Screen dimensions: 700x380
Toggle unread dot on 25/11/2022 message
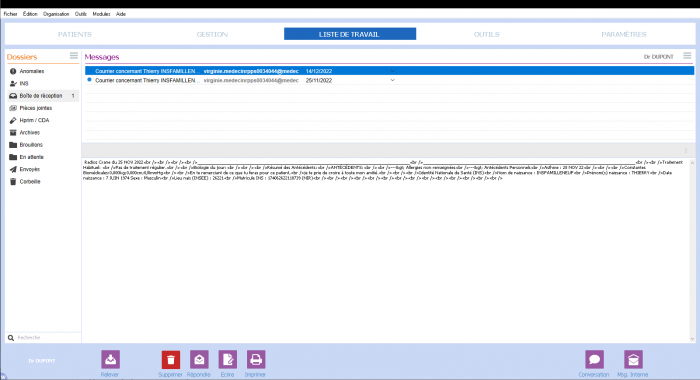[x=89, y=80]
